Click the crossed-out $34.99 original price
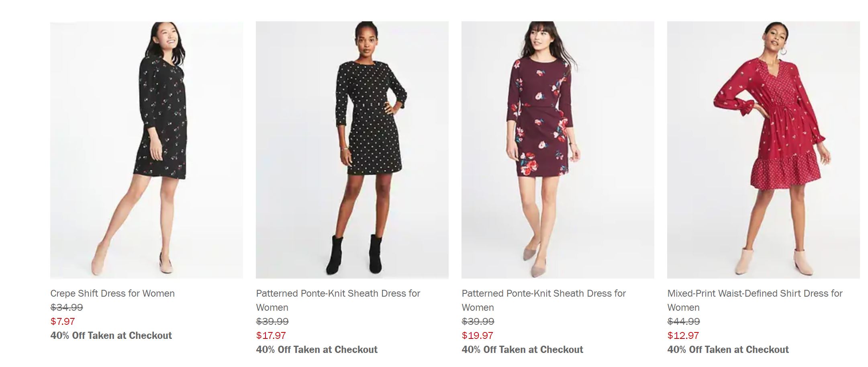 tap(67, 308)
